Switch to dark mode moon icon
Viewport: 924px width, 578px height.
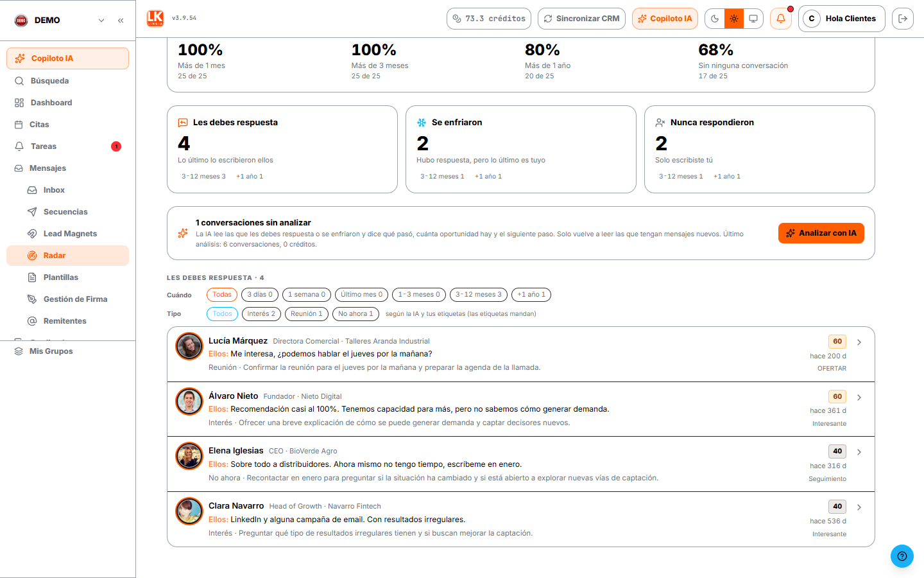pos(715,19)
